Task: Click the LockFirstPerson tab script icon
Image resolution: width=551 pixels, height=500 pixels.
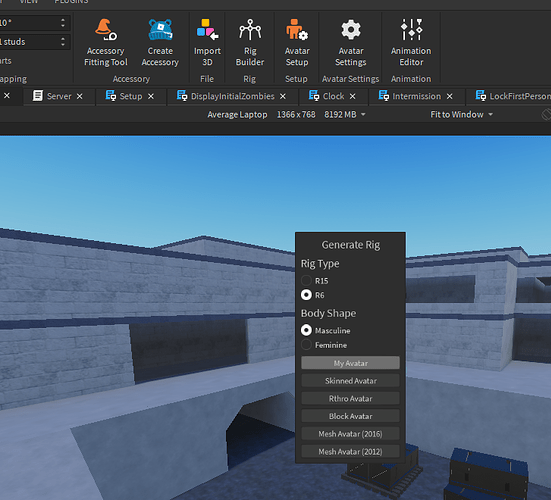Action: pos(481,96)
